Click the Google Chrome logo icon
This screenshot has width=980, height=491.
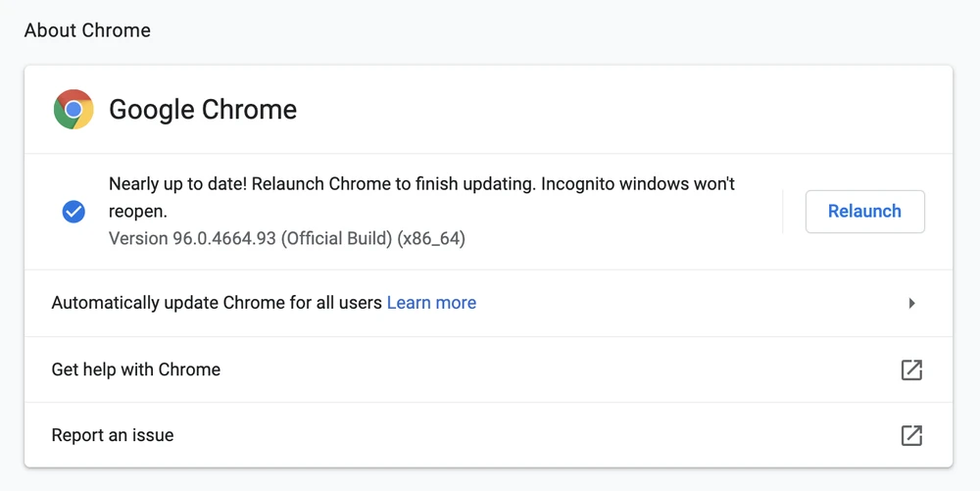coord(73,110)
